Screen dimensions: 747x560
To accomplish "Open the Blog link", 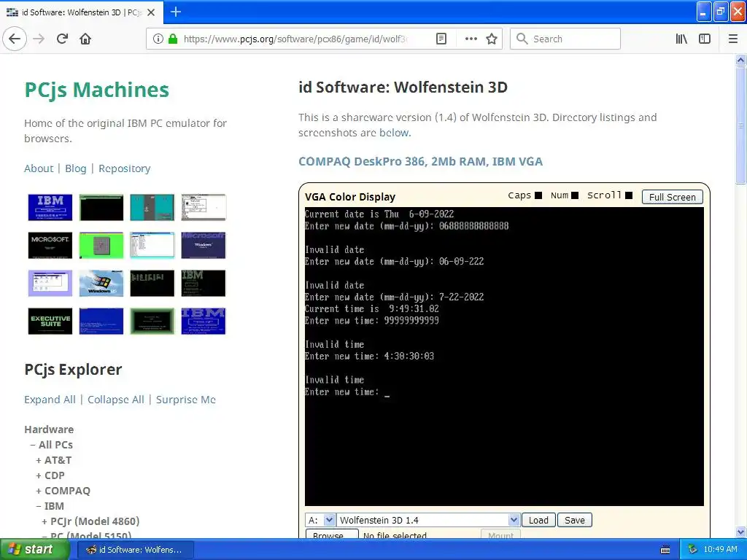I will click(x=76, y=168).
